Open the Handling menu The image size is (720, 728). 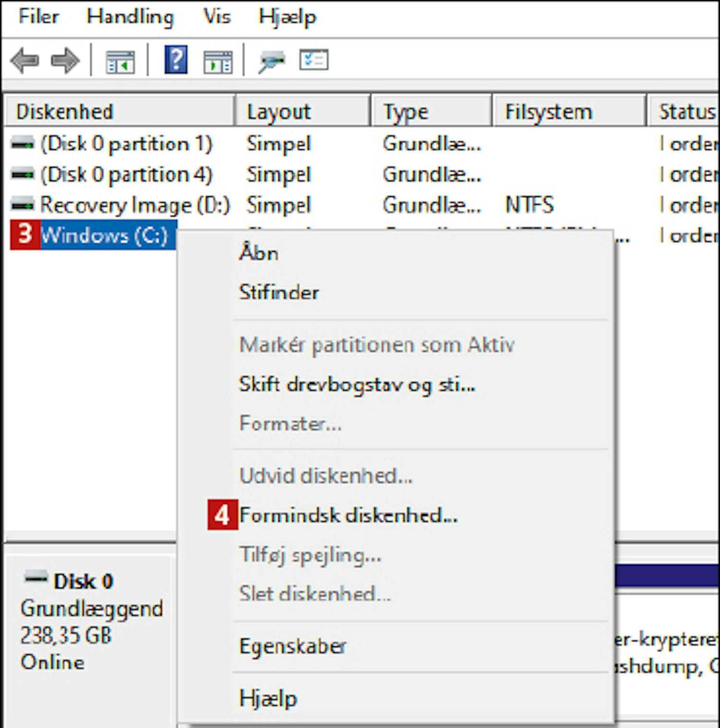[130, 17]
